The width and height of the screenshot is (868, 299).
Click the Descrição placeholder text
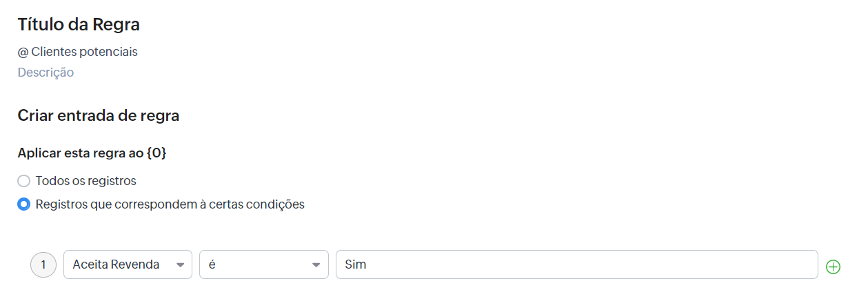click(x=46, y=73)
